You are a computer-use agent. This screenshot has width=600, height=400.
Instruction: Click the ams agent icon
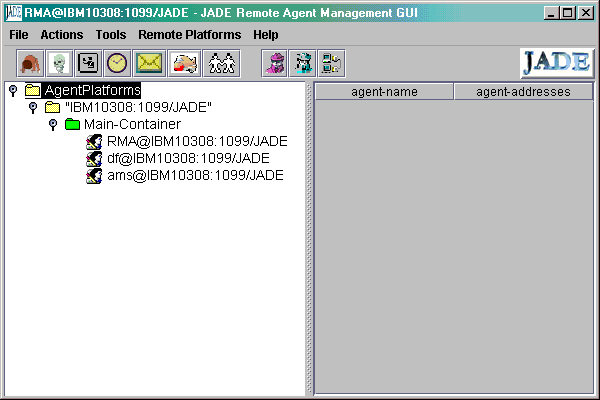coord(94,176)
